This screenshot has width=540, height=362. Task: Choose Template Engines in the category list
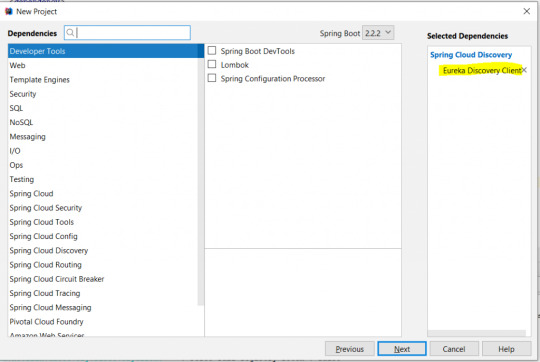coord(103,80)
